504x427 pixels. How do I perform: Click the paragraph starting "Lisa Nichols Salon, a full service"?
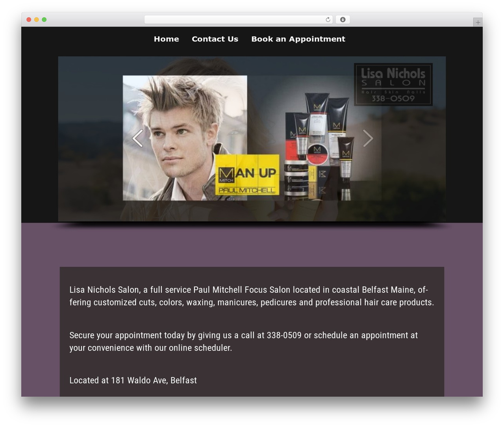pos(252,296)
